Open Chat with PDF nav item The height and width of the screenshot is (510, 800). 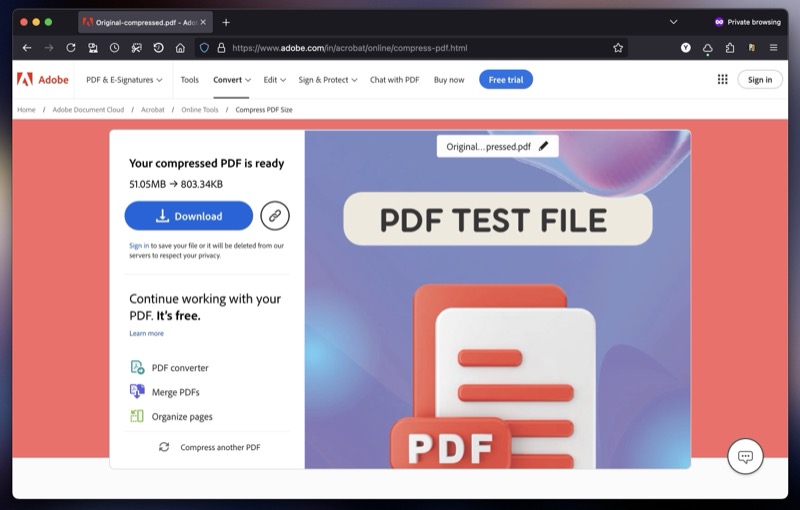click(394, 80)
